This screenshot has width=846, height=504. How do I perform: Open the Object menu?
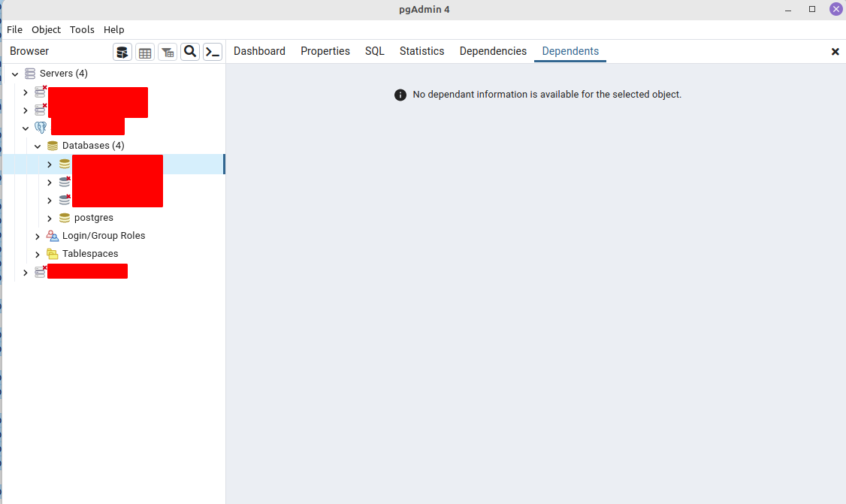[x=46, y=29]
